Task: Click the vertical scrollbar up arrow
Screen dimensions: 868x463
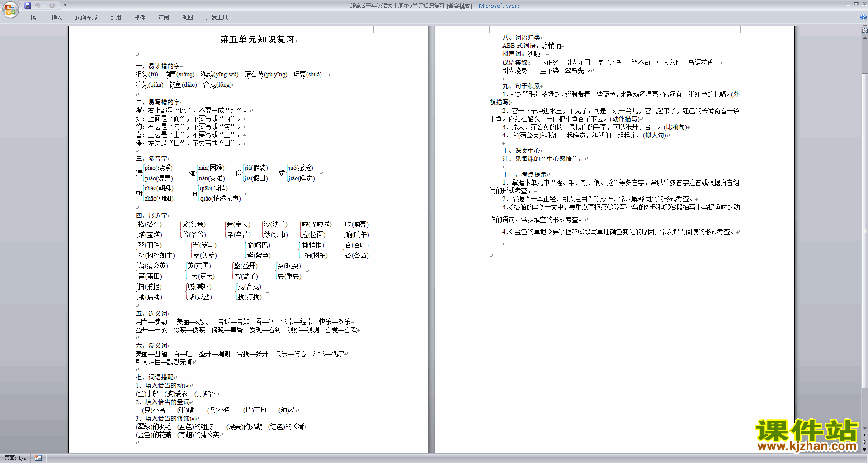Action: [865, 38]
